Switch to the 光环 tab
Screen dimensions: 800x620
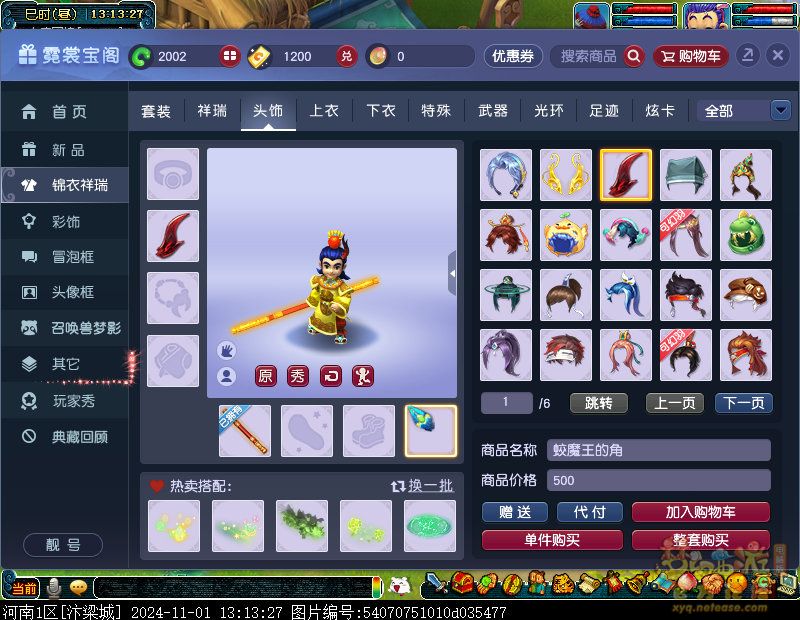(549, 111)
